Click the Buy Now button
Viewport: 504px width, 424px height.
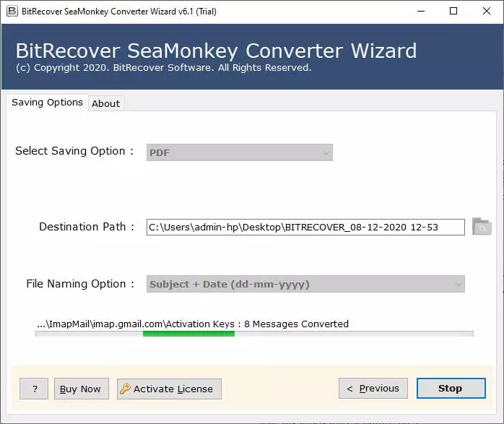[x=82, y=389]
